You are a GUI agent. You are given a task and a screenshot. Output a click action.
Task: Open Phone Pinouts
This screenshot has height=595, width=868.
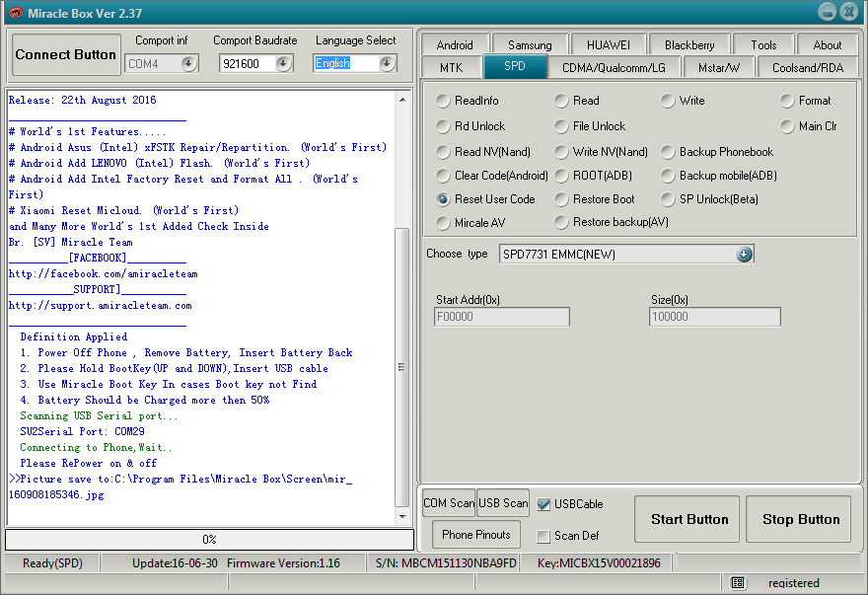pos(476,535)
